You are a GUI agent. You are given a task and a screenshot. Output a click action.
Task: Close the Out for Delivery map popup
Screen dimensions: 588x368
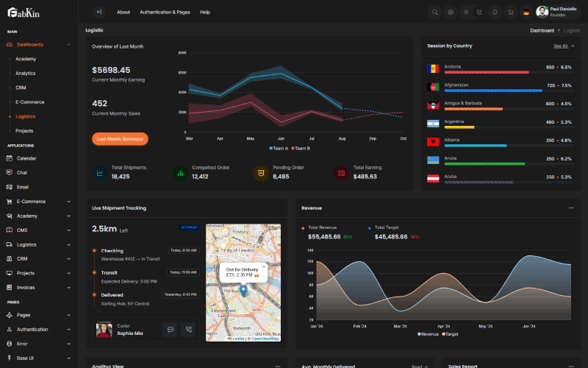click(264, 266)
